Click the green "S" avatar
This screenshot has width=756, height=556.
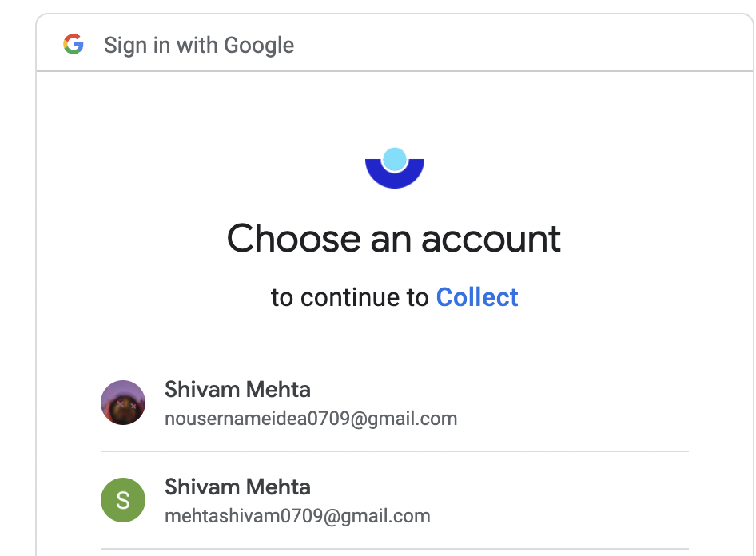pos(123,500)
